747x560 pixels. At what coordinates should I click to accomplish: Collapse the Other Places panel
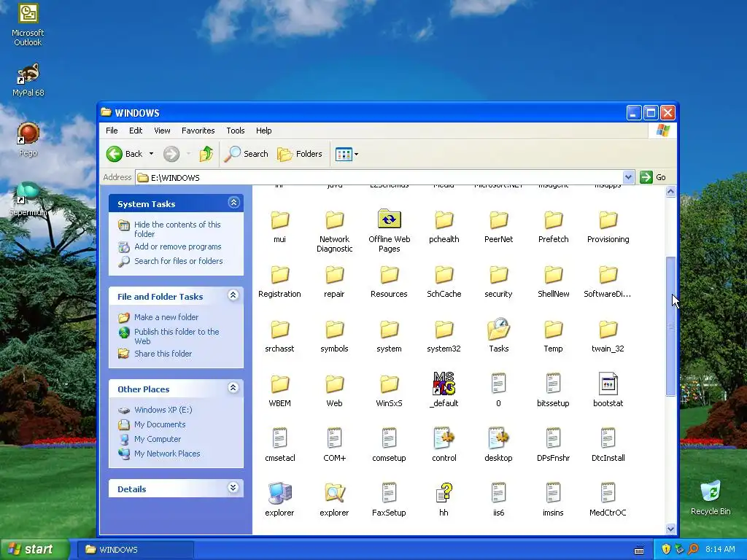pyautogui.click(x=233, y=388)
